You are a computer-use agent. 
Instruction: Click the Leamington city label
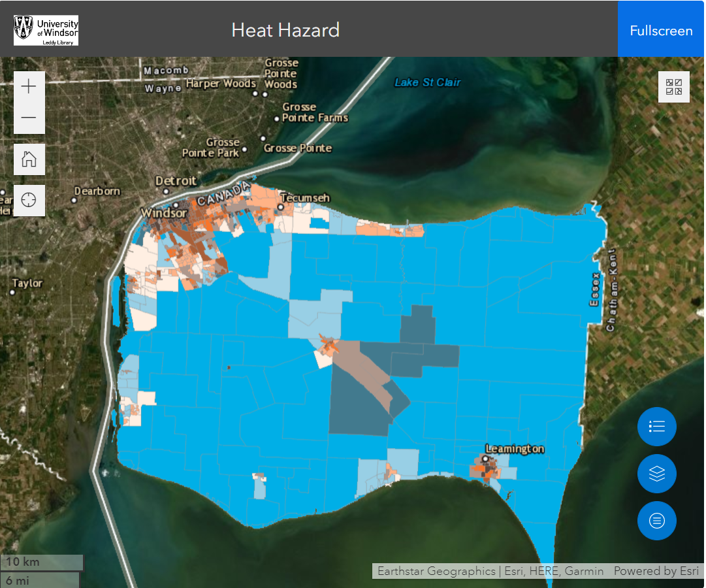(515, 449)
